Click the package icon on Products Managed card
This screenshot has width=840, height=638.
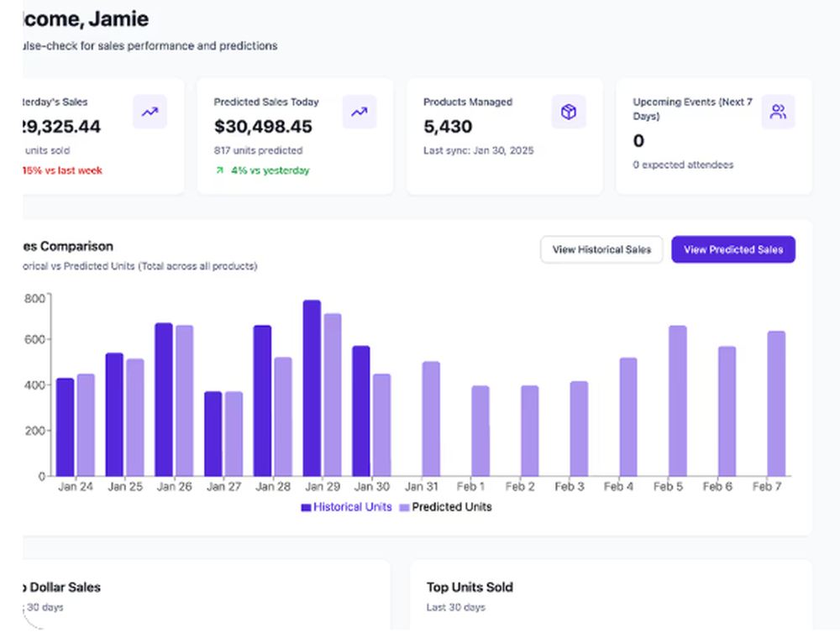coord(570,112)
